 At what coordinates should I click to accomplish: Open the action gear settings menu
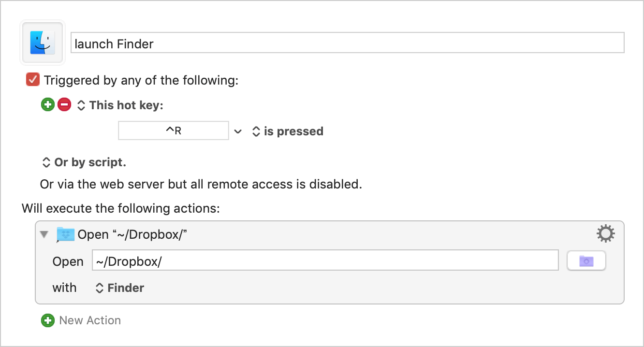tap(606, 234)
